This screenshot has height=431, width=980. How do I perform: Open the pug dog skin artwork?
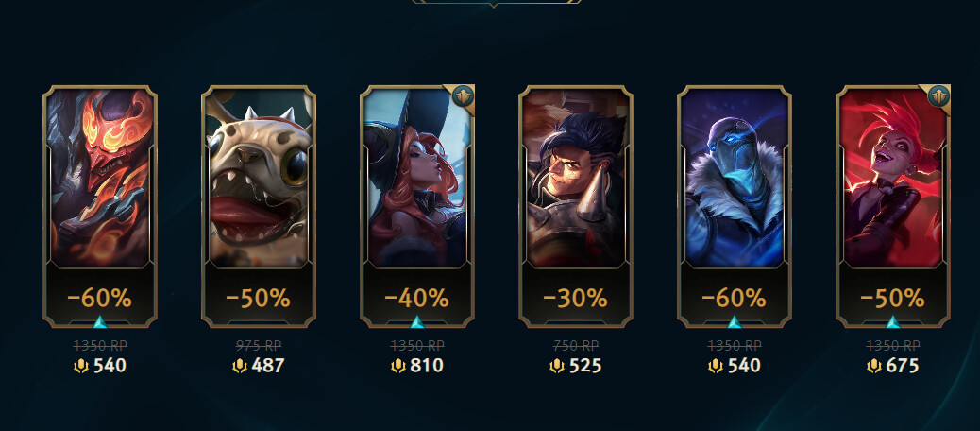pos(259,179)
